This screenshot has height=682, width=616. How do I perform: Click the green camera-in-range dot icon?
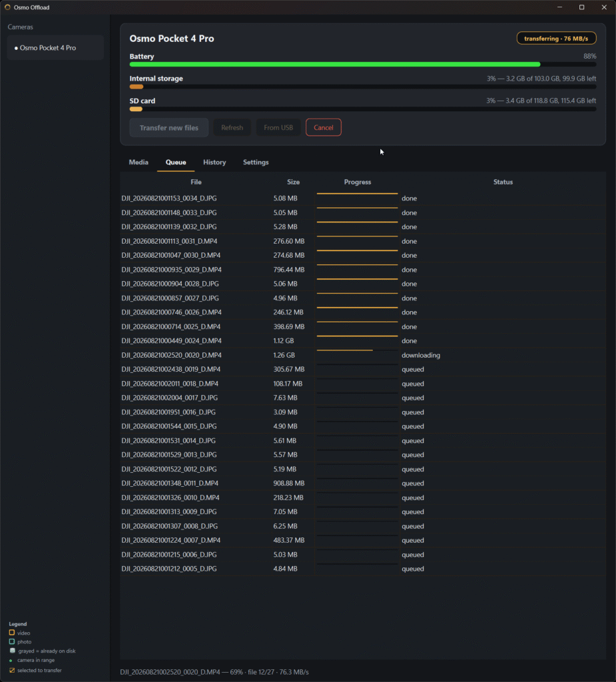(x=11, y=660)
